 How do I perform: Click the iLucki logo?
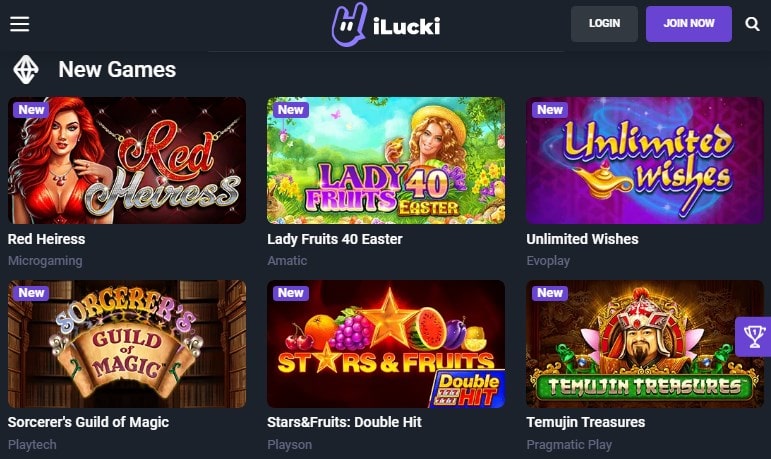[386, 25]
